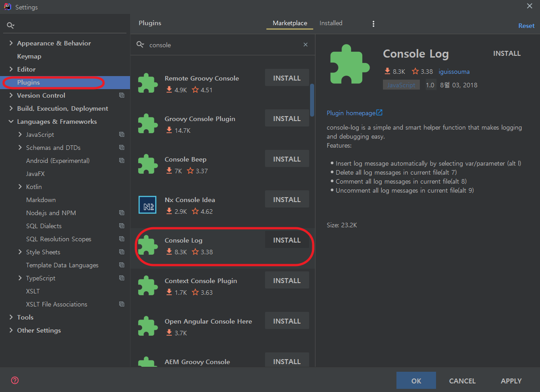This screenshot has height=392, width=540.
Task: Click the settings search input field
Action: pyautogui.click(x=65, y=26)
